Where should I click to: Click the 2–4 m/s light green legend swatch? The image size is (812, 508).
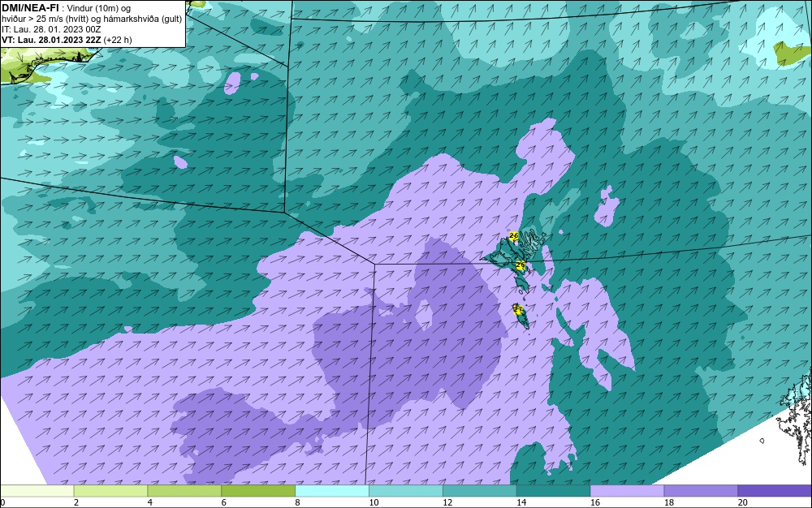(x=110, y=491)
